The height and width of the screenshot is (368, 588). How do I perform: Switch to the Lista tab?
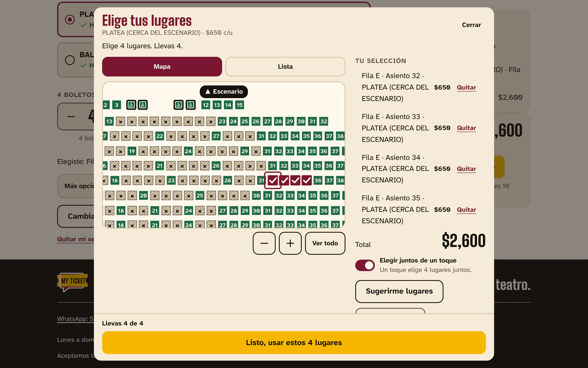click(285, 66)
